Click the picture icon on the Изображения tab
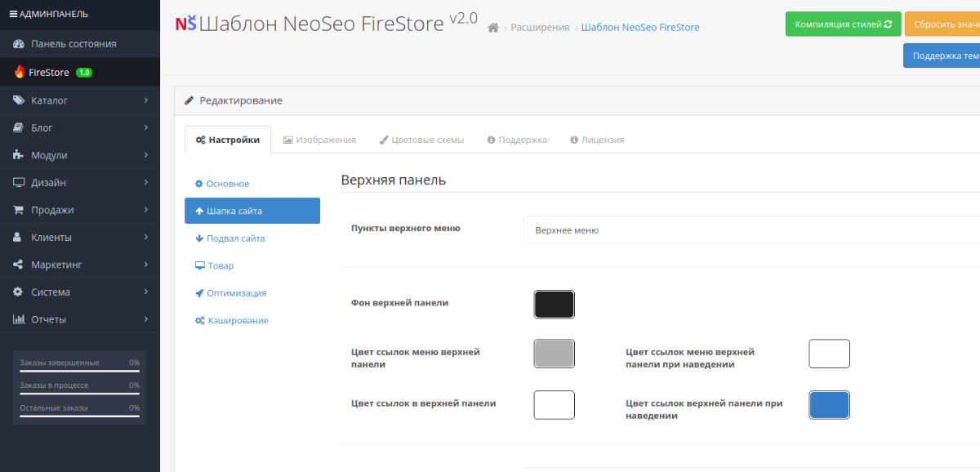 click(287, 140)
